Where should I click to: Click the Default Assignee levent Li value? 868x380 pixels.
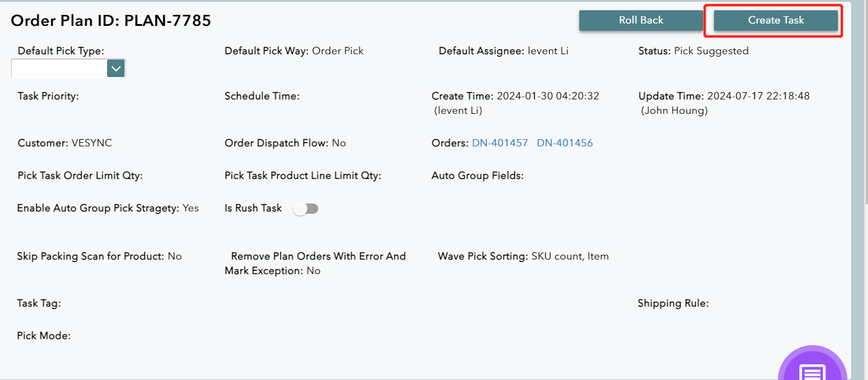coord(548,51)
